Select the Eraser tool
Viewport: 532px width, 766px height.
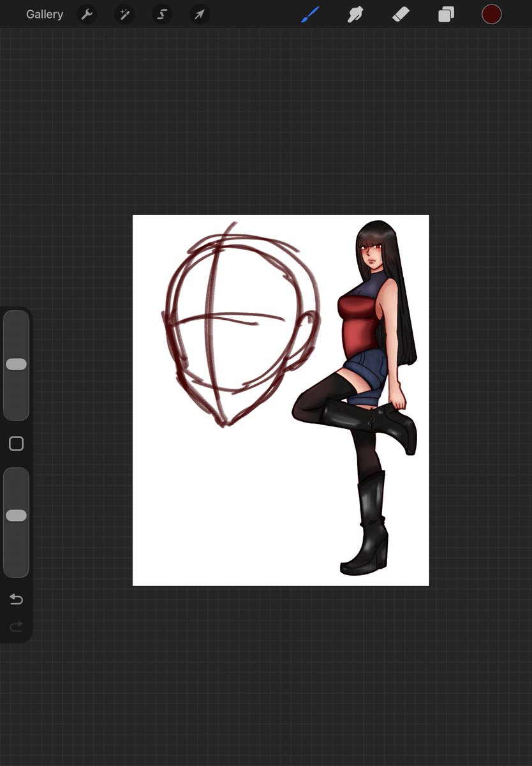401,14
